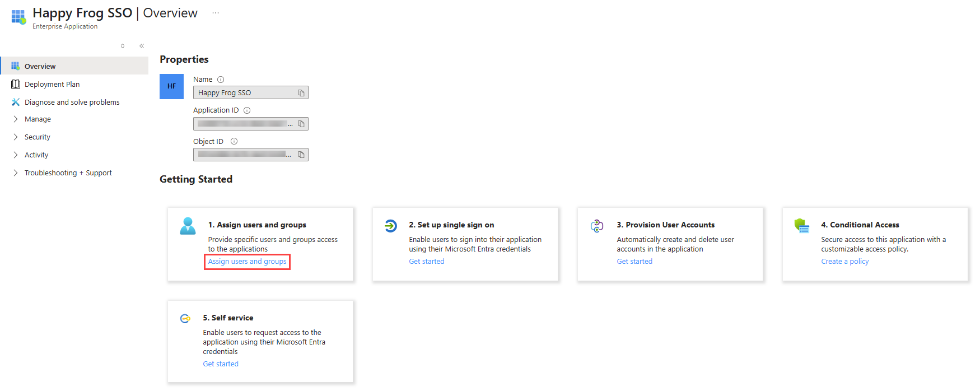Click the Provision User Accounts sync icon

click(x=597, y=226)
